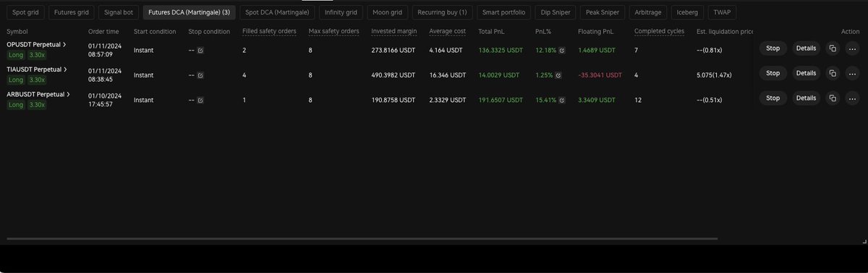
Task: Click the horizontal table scrollbar
Action: click(x=362, y=238)
